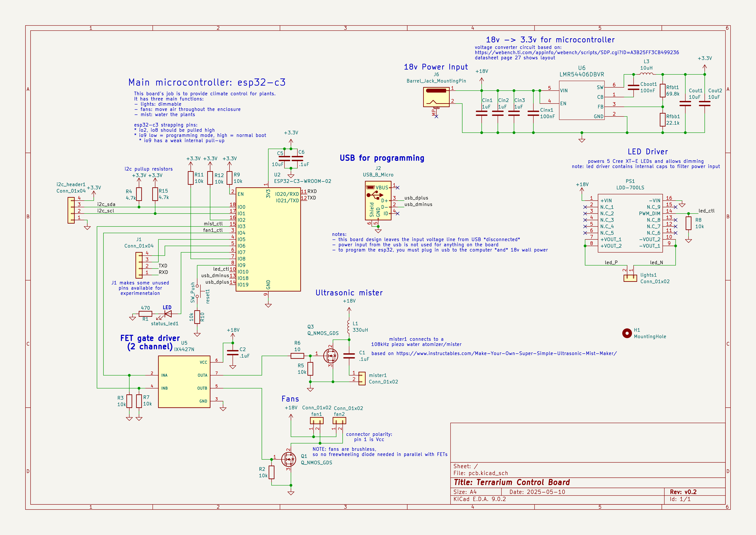Select the IX4427N U5 gate driver symbol
Image resolution: width=756 pixels, height=535 pixels.
(184, 382)
